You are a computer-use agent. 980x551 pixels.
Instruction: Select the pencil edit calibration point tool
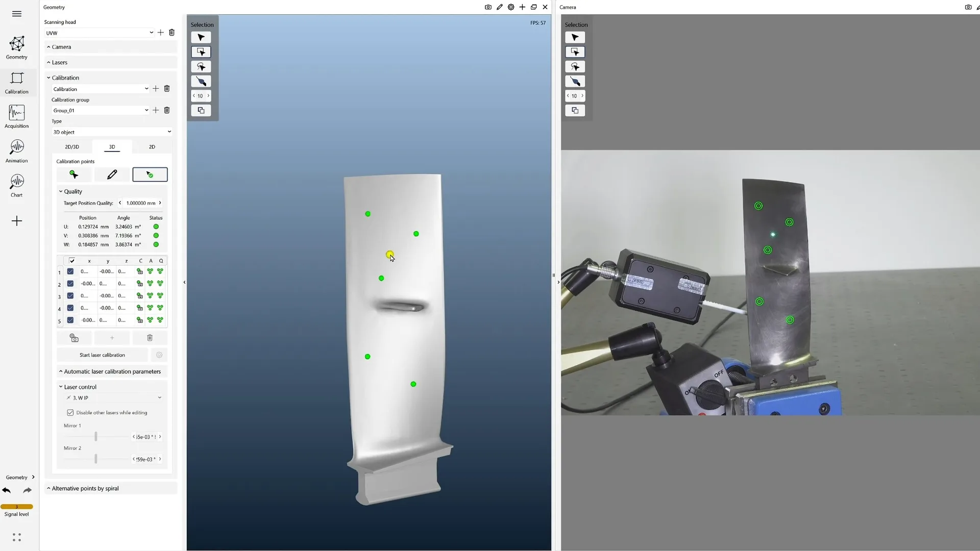tap(112, 174)
